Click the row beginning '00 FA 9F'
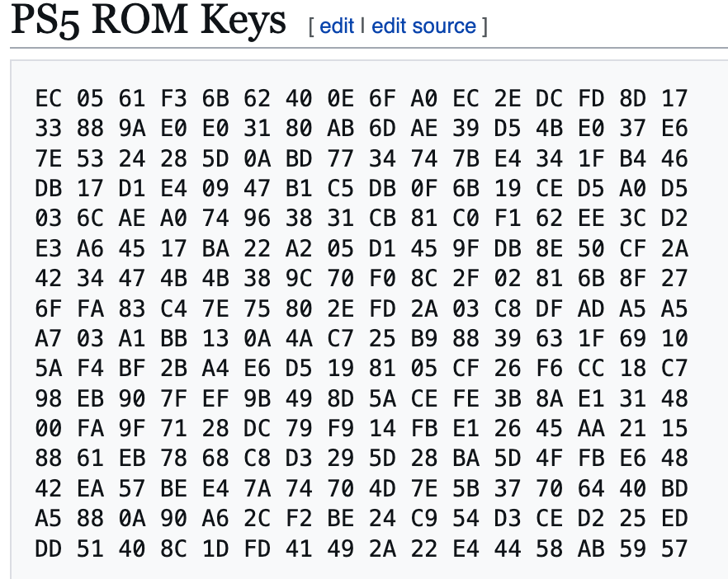Image resolution: width=728 pixels, height=579 pixels. (361, 428)
